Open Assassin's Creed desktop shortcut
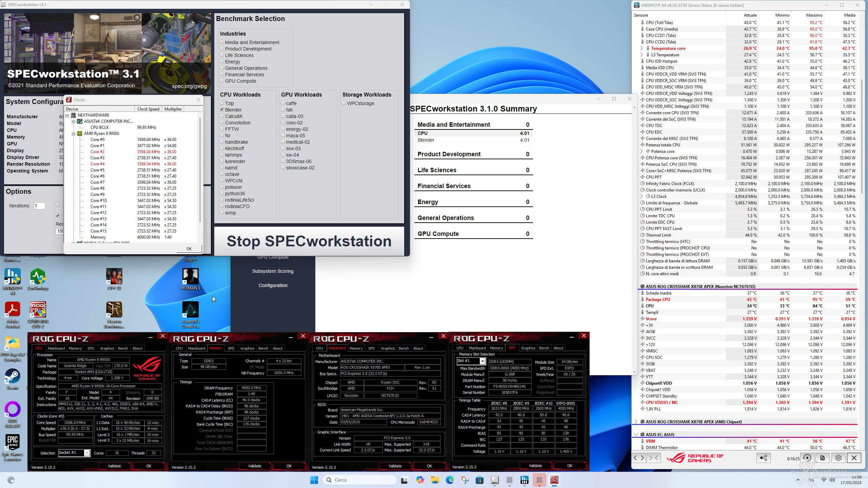The width and height of the screenshot is (868, 488). (x=190, y=315)
